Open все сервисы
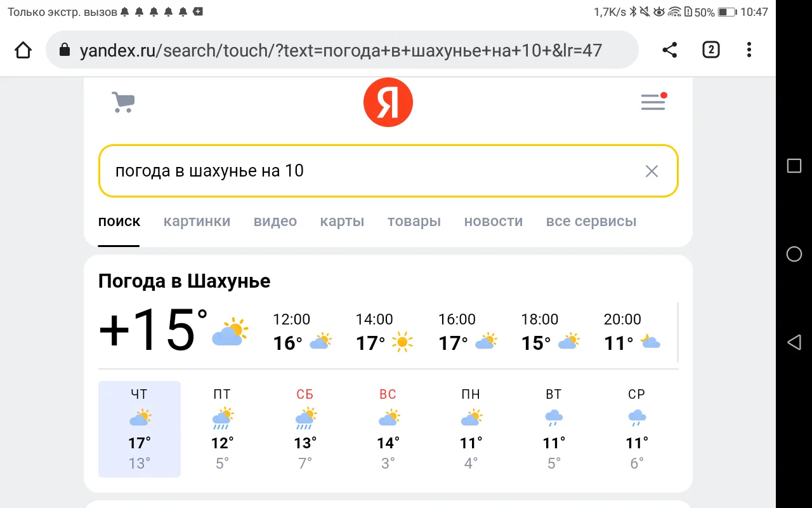This screenshot has height=508, width=812. pos(591,221)
